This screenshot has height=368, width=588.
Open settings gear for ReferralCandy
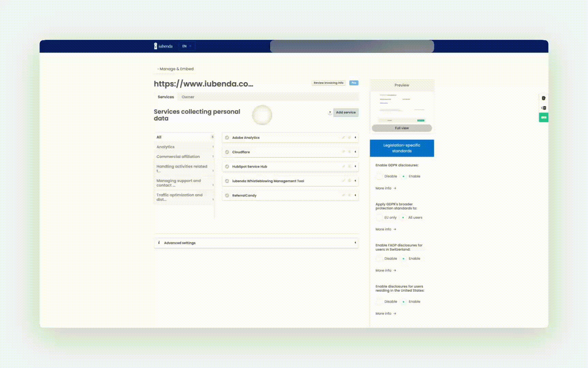click(349, 195)
